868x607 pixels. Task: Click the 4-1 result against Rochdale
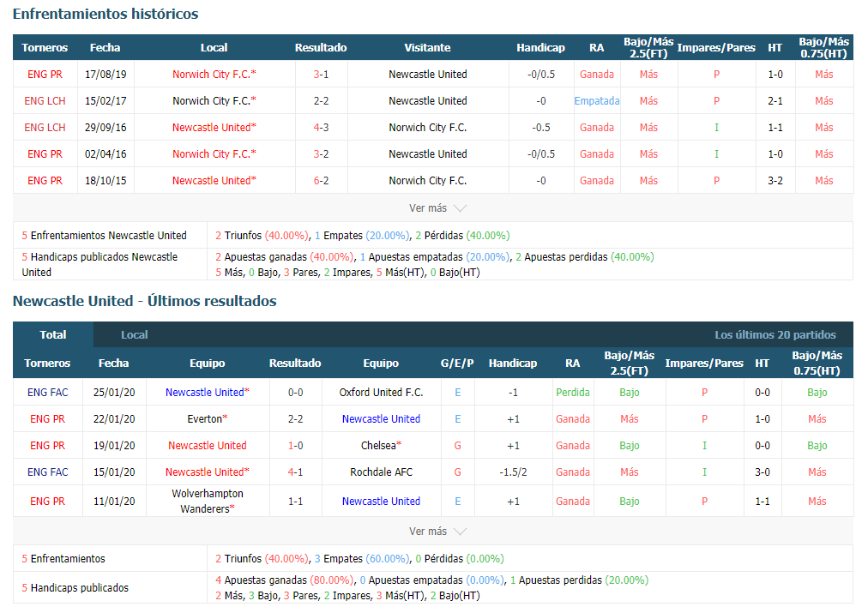coord(296,472)
